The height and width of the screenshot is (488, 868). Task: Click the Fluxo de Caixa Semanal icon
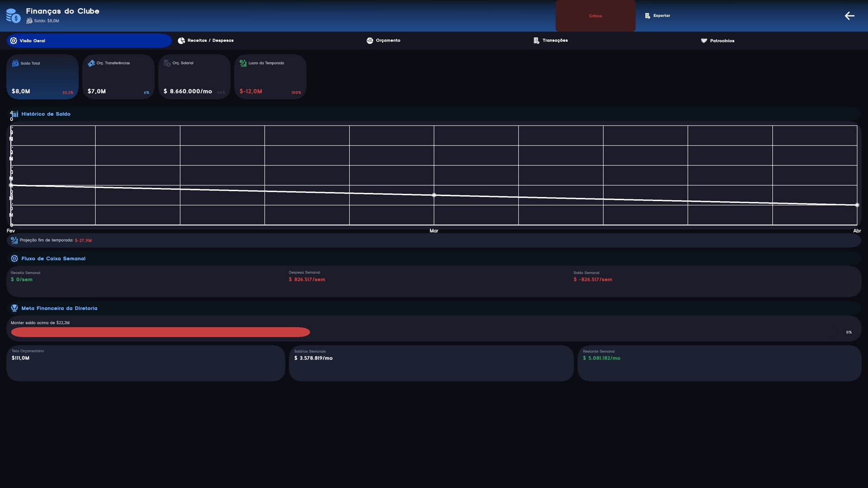14,258
